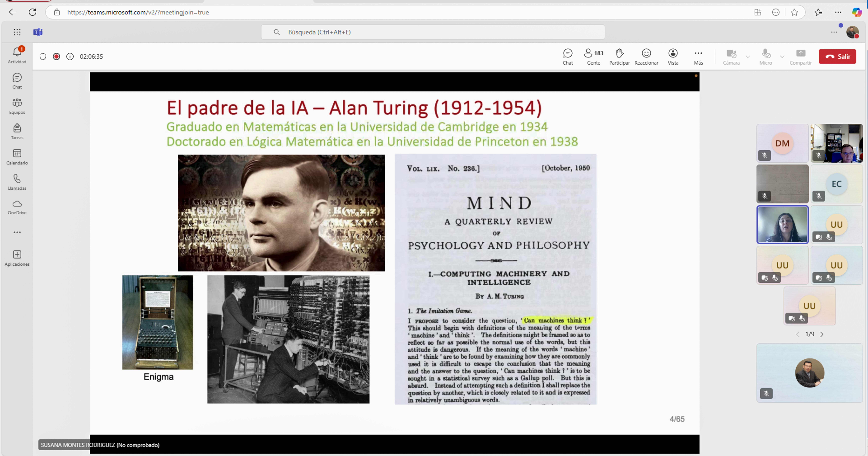Click the meeting shield security icon
Image resolution: width=868 pixels, height=456 pixels.
pyautogui.click(x=43, y=57)
